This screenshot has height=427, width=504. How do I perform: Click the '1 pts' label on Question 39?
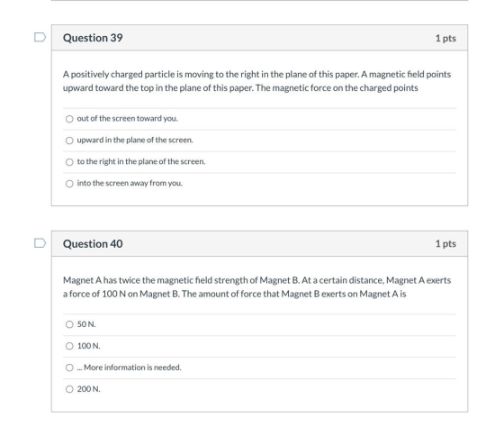point(445,38)
